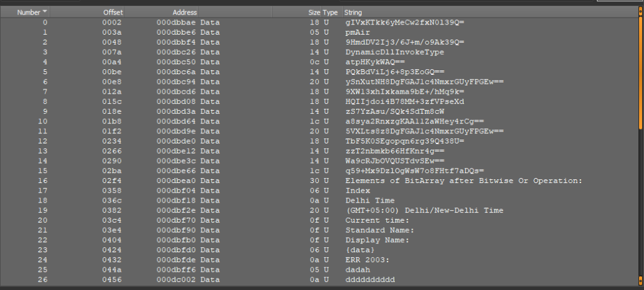The width and height of the screenshot is (644, 290).
Task: Click the {data} string entry
Action: coord(359,250)
